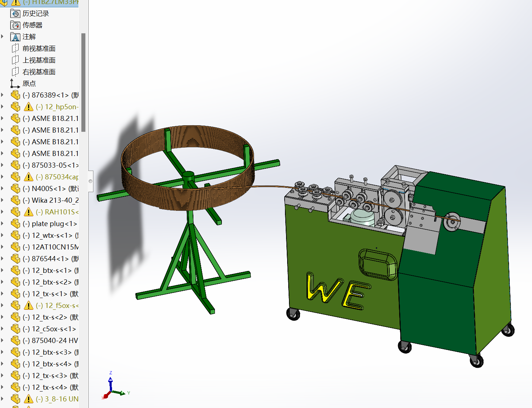Click the plane icon for 右视基准面
Viewport: 532px width, 408px height.
pyautogui.click(x=15, y=72)
